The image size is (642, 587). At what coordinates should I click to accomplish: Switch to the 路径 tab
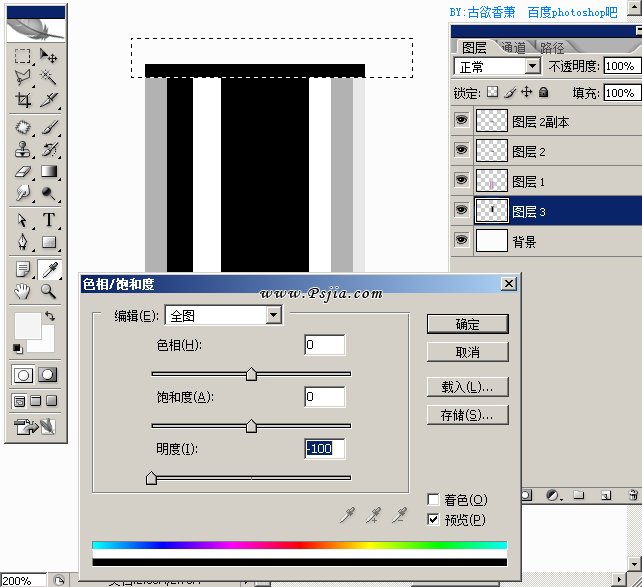click(x=552, y=48)
